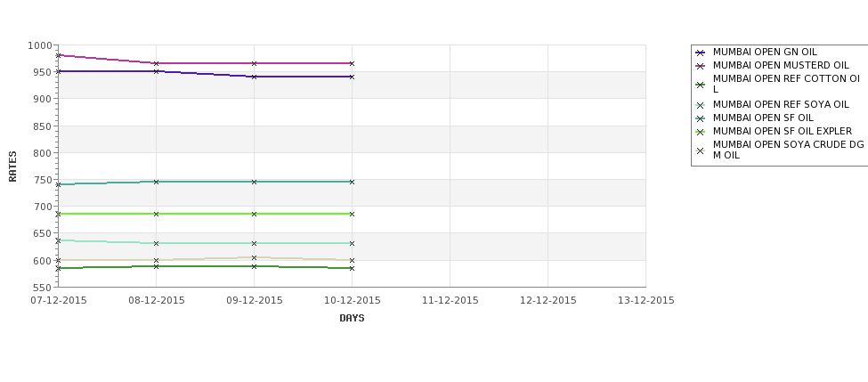Click the MUMBAI OPEN MUSTERD OIL legend marker

tap(701, 66)
